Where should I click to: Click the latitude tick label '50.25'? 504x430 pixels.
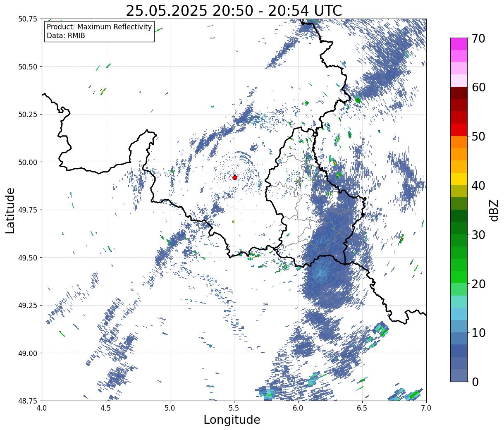pos(28,115)
